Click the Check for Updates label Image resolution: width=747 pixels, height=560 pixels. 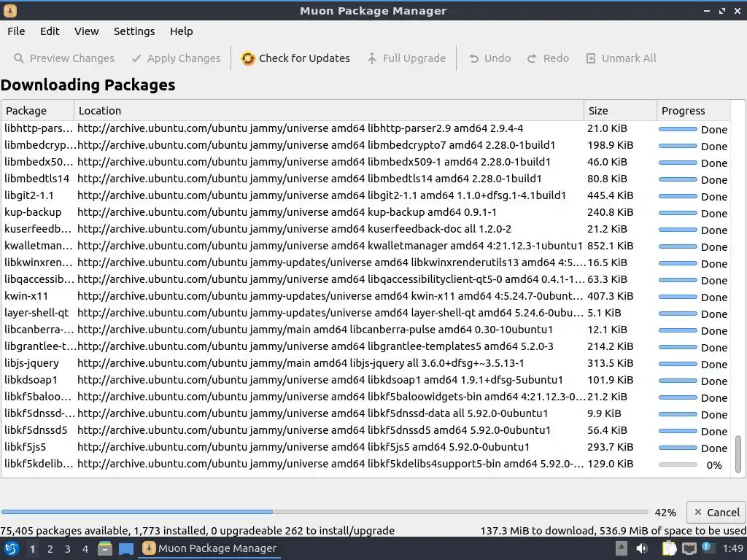304,58
